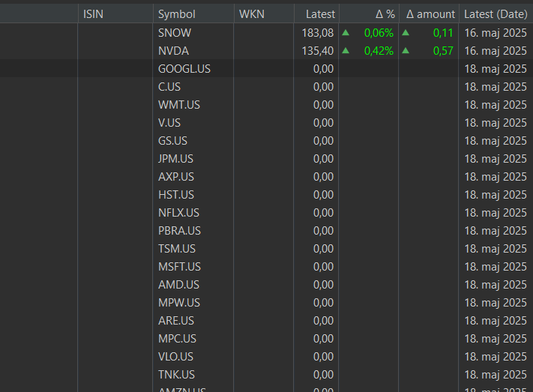Click the green up arrow beside NVDA 0,57
The height and width of the screenshot is (392, 533).
(406, 50)
